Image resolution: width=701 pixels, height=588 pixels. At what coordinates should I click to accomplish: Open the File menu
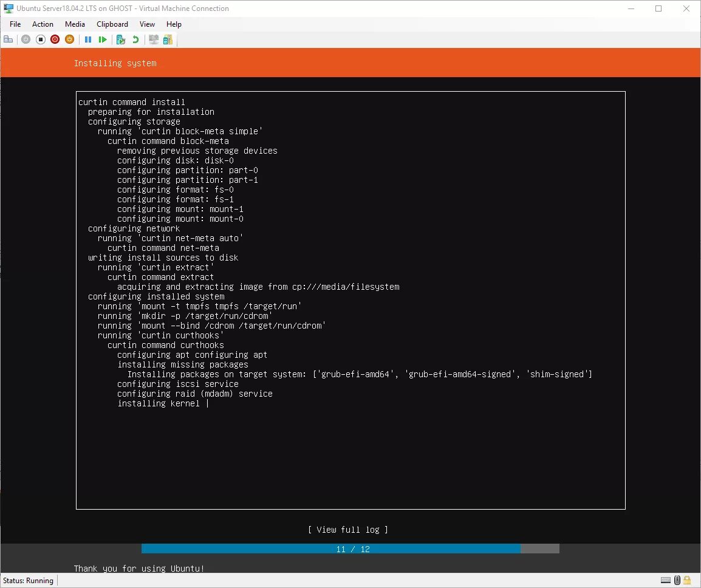tap(15, 24)
